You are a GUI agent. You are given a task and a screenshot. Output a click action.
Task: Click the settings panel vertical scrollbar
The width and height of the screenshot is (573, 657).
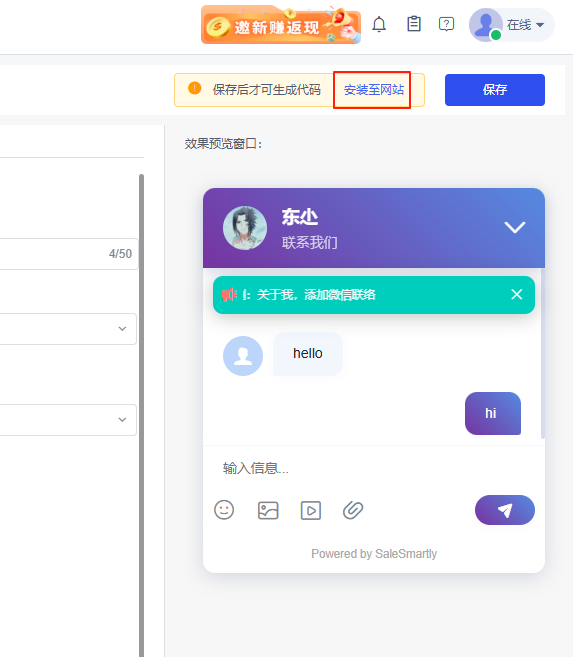click(142, 415)
